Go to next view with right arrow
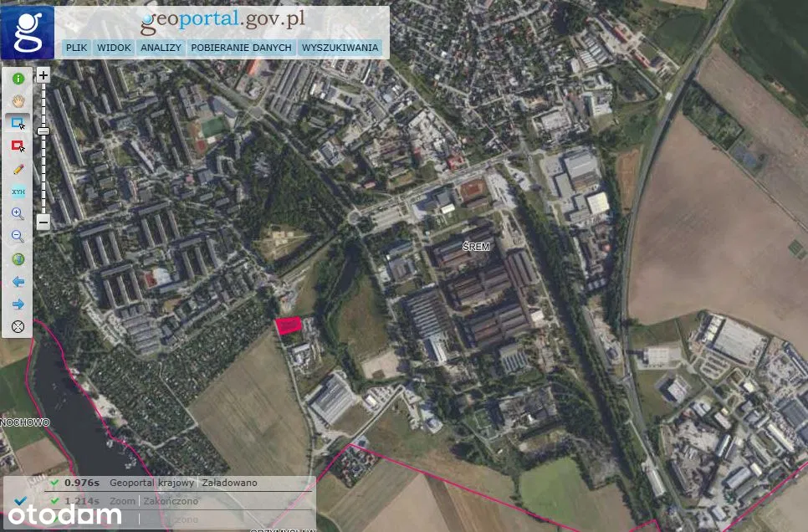The width and height of the screenshot is (808, 532). [18, 304]
